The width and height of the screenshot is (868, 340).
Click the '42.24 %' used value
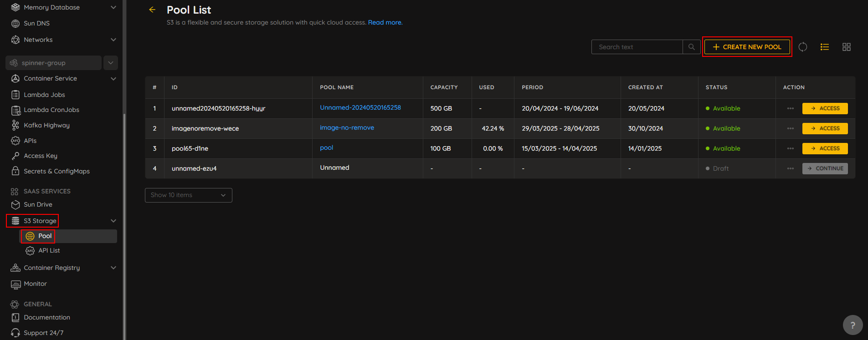(x=493, y=128)
